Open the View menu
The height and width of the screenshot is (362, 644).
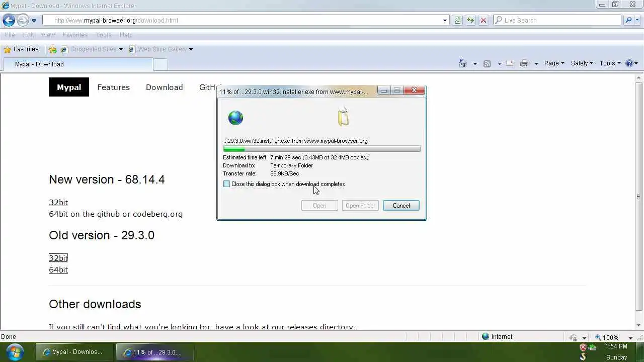tap(48, 35)
